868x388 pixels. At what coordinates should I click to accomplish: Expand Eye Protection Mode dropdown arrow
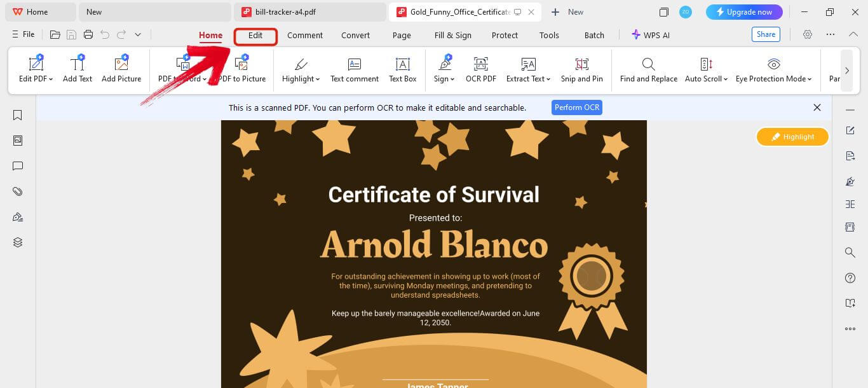[x=810, y=80]
